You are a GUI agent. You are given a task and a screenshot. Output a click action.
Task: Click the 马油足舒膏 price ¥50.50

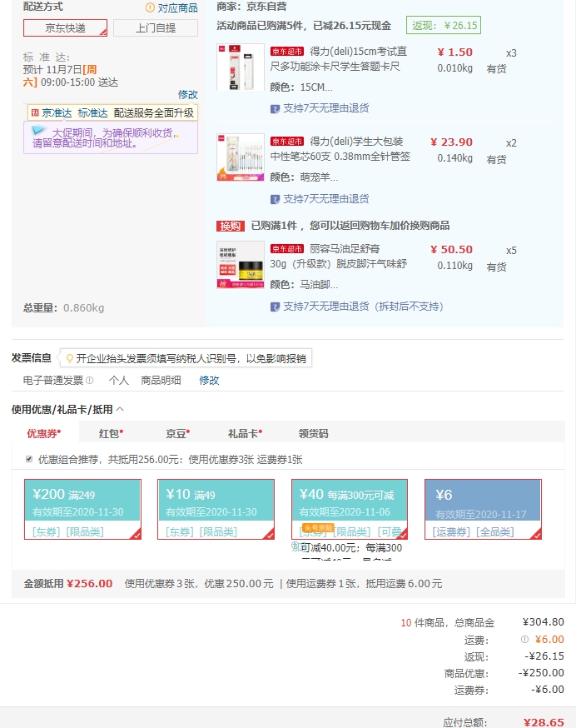(451, 249)
